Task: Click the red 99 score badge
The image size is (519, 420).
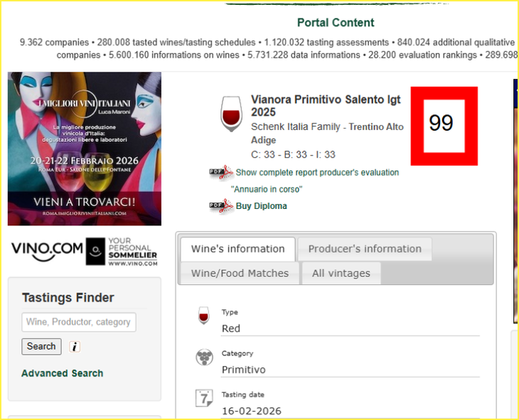Action: 444,126
